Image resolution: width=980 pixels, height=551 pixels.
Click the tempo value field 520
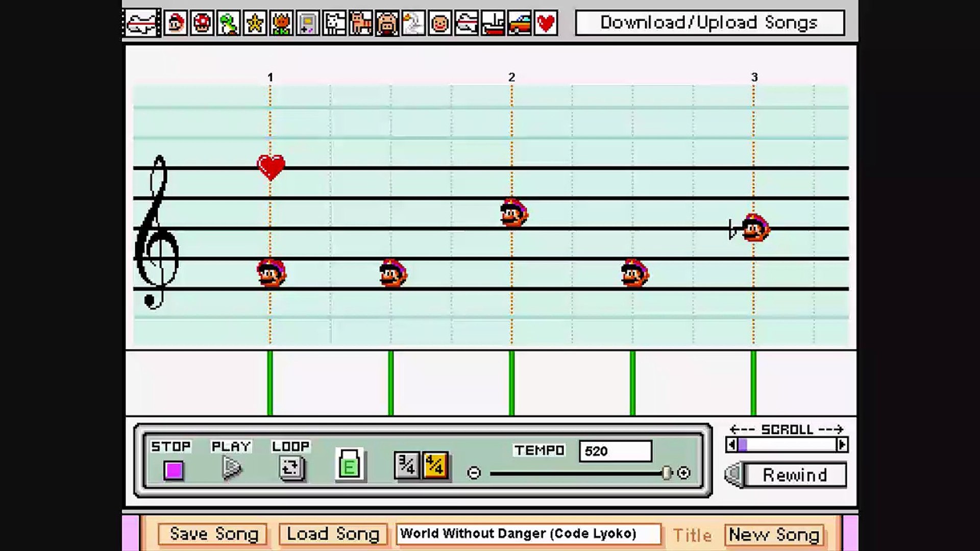point(616,451)
